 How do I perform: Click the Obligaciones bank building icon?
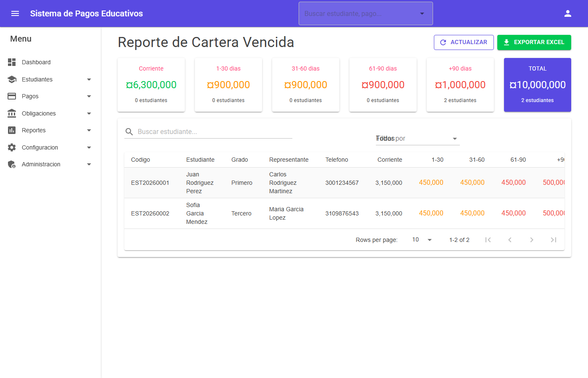click(x=12, y=113)
